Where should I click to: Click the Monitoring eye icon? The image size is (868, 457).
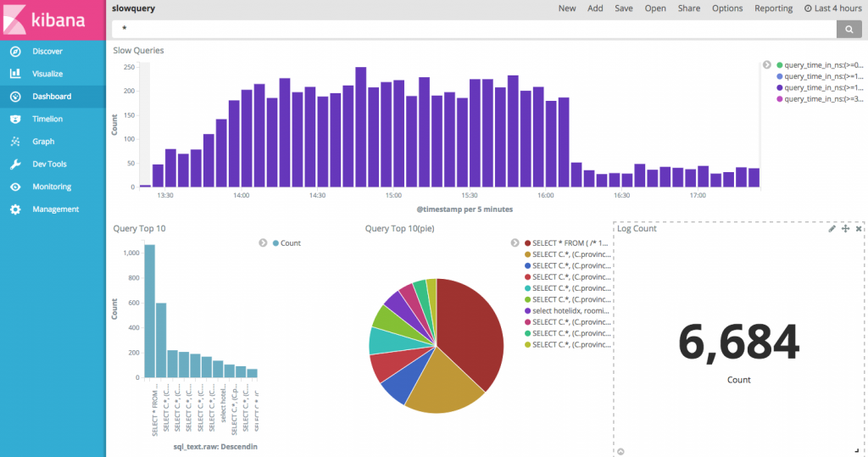coord(14,187)
